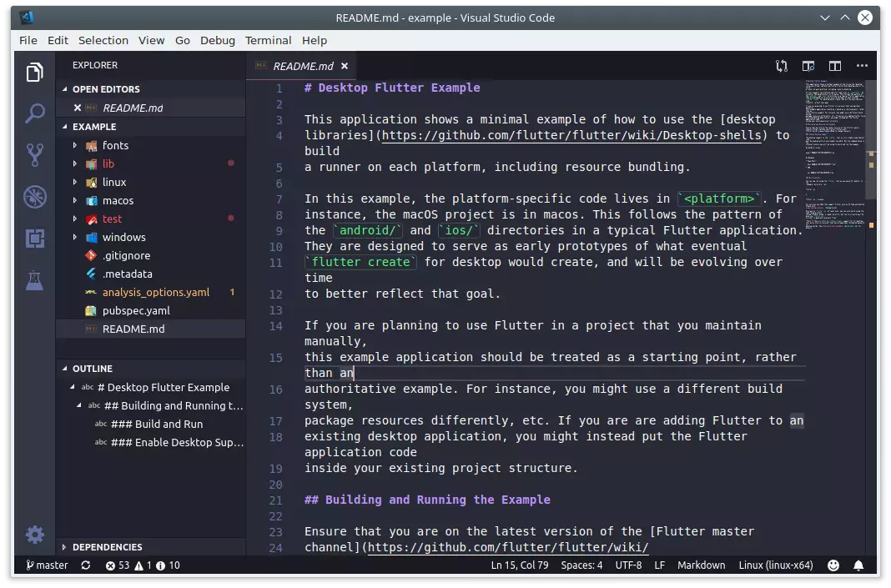
Task: Send feedback with the smiley icon
Action: (833, 565)
